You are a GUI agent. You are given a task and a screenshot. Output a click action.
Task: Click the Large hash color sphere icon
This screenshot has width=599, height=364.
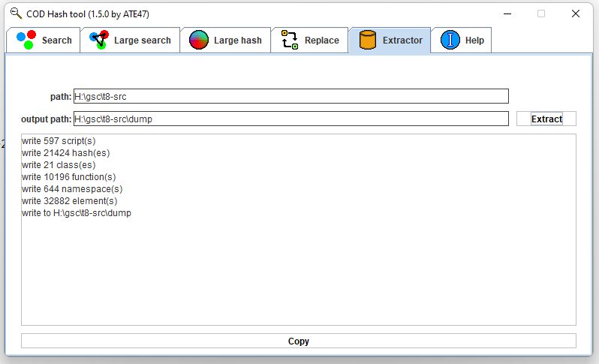199,40
